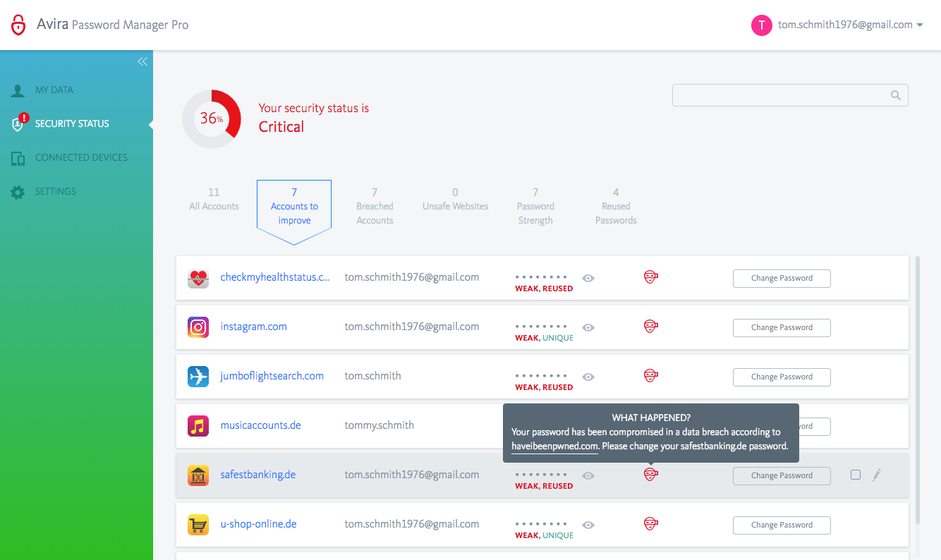Screen dimensions: 941x560
Task: Click breach icon in checkmyhealthstatus row
Action: point(650,277)
